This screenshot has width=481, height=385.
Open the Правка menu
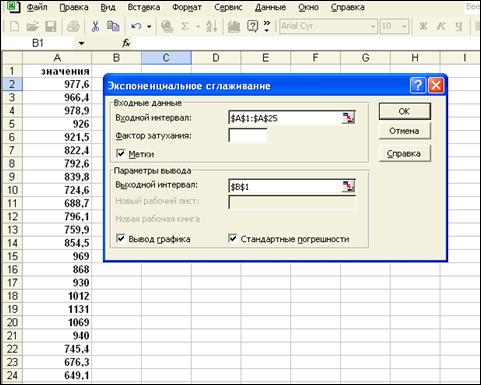[74, 7]
